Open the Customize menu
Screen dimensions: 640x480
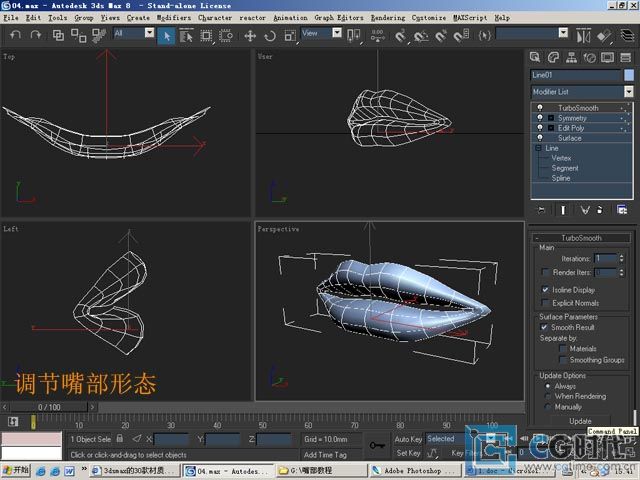(429, 18)
